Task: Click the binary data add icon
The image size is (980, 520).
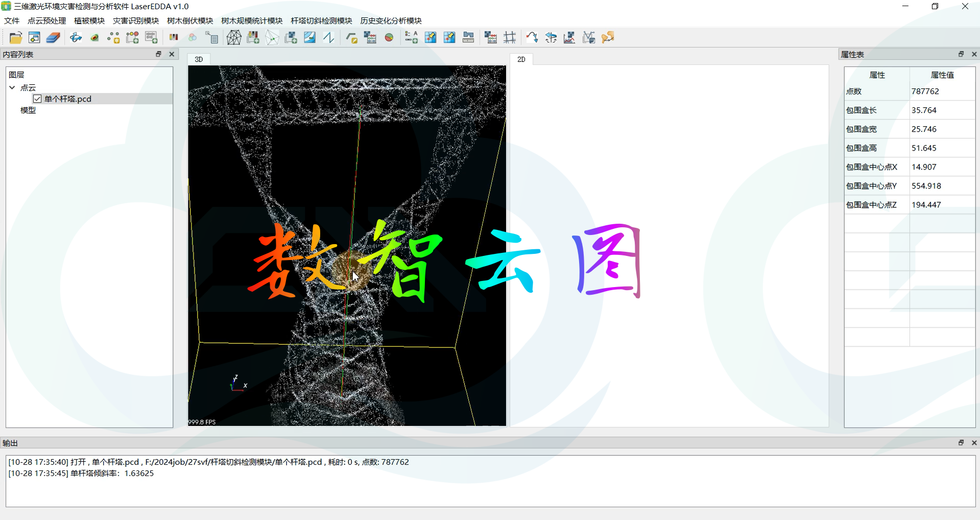Action: (151, 38)
